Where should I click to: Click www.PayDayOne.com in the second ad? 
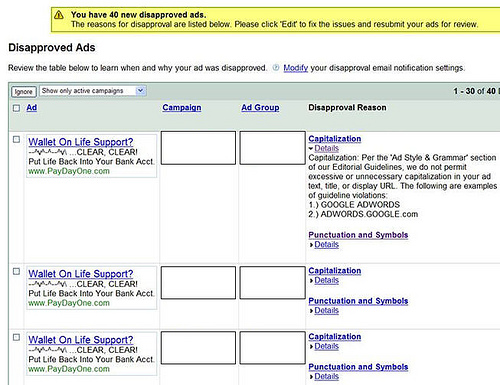point(69,303)
